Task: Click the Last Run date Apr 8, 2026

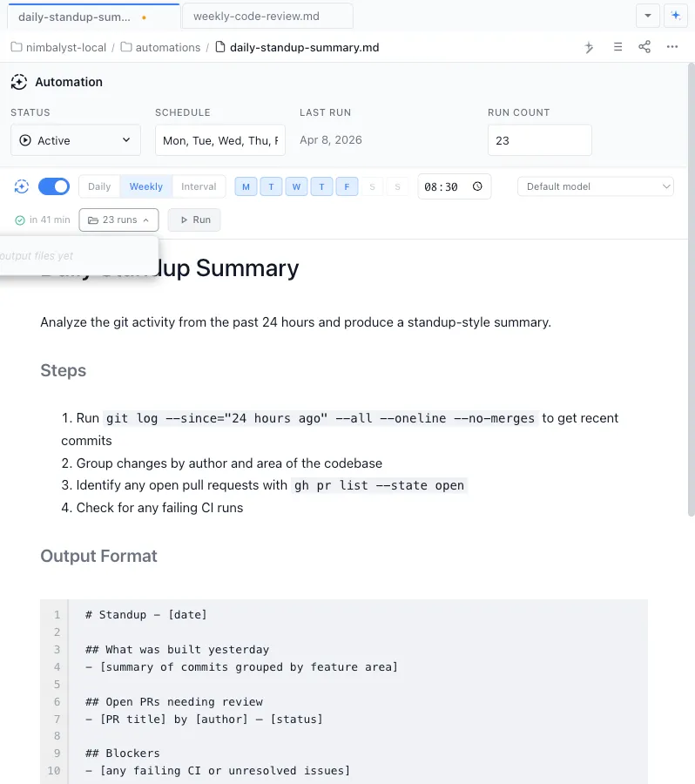Action: (x=330, y=140)
